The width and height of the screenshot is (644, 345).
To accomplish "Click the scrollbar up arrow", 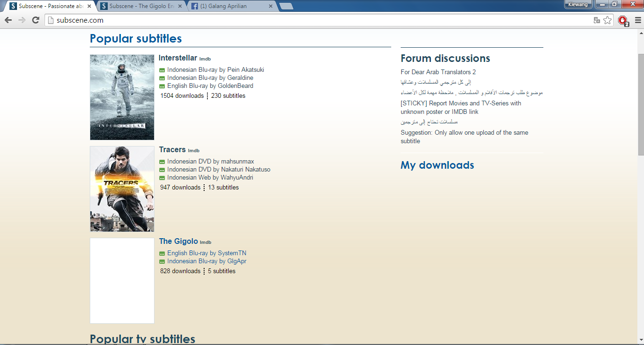I will pos(641,33).
